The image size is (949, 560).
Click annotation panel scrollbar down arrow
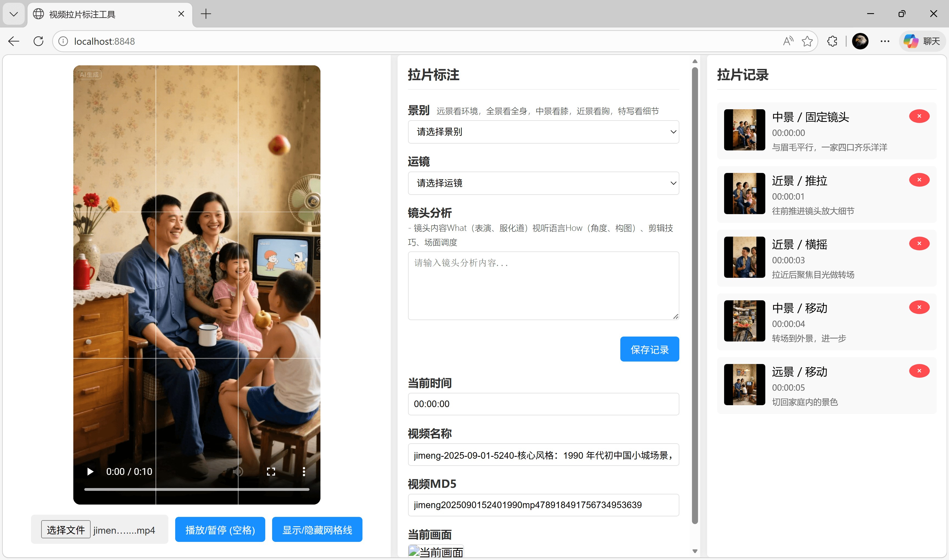click(695, 551)
